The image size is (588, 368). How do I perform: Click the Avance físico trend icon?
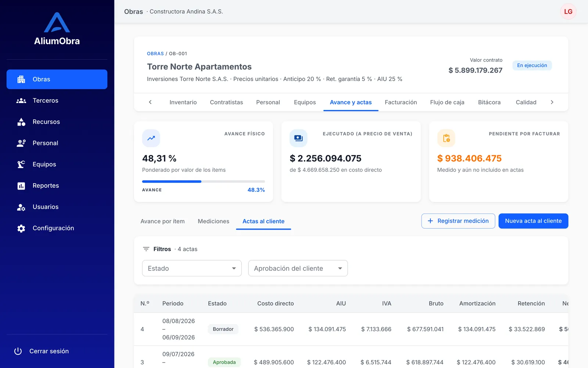(x=151, y=138)
